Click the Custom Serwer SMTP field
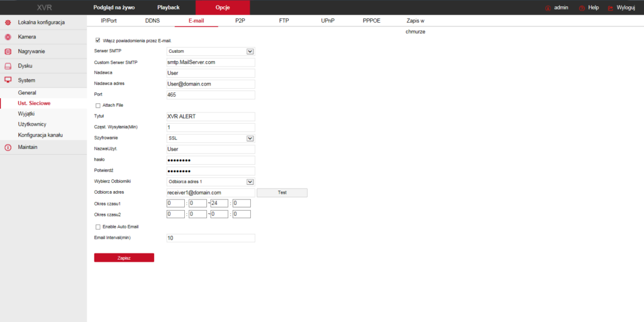This screenshot has width=644, height=322. [210, 62]
